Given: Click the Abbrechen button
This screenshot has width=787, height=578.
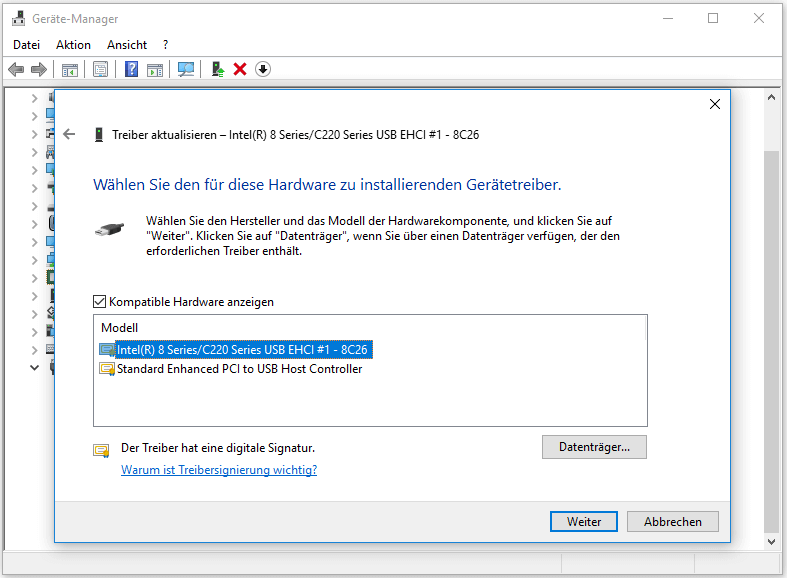Looking at the screenshot, I should pos(673,522).
